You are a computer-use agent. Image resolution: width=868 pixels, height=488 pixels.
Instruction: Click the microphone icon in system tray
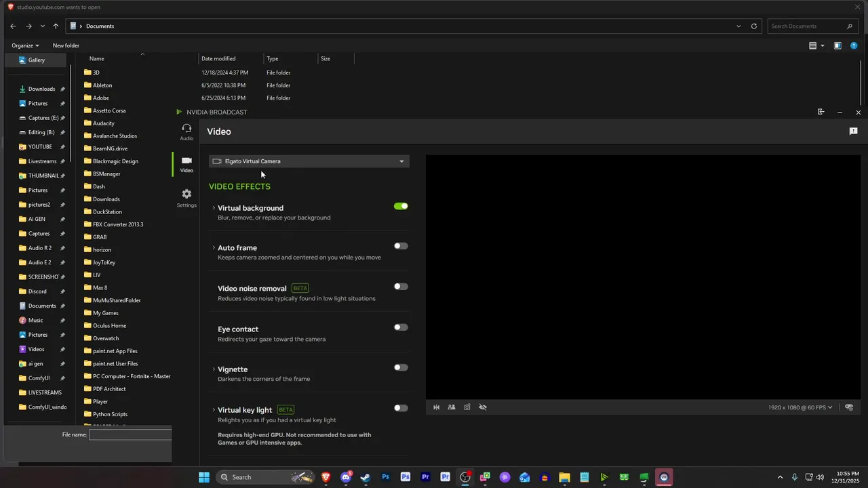[794, 477]
